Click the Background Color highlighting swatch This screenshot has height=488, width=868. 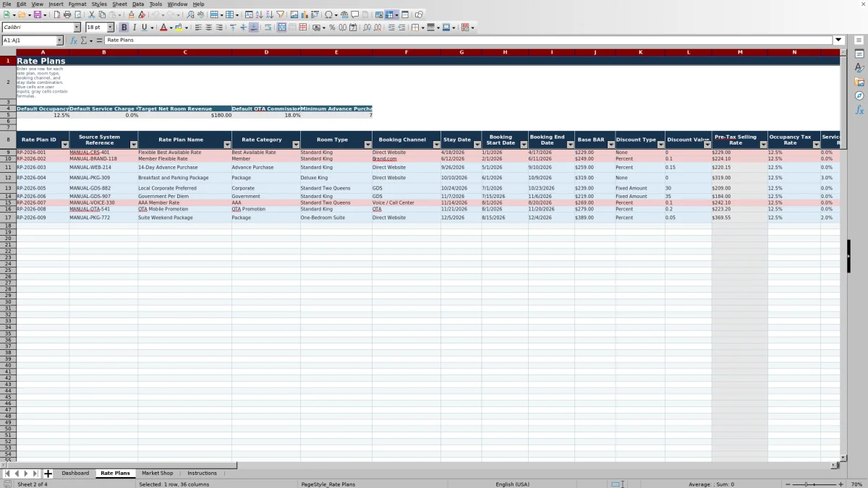click(x=178, y=27)
